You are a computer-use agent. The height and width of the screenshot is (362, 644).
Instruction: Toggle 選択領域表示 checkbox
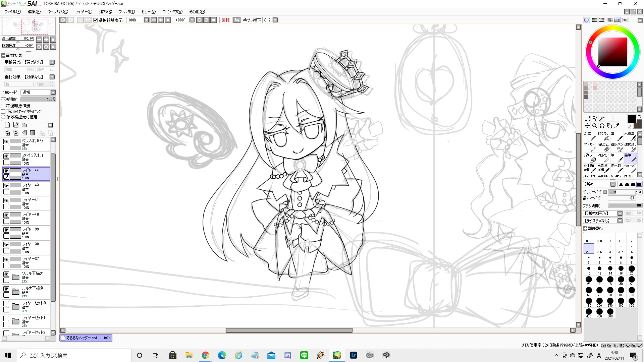(96, 20)
